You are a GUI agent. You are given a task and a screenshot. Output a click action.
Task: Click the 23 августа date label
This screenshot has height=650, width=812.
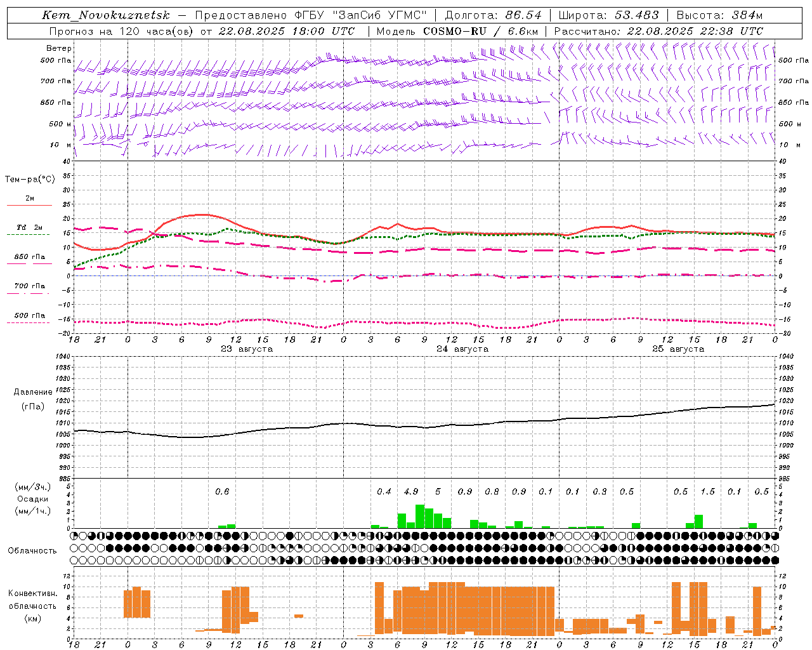tap(247, 349)
